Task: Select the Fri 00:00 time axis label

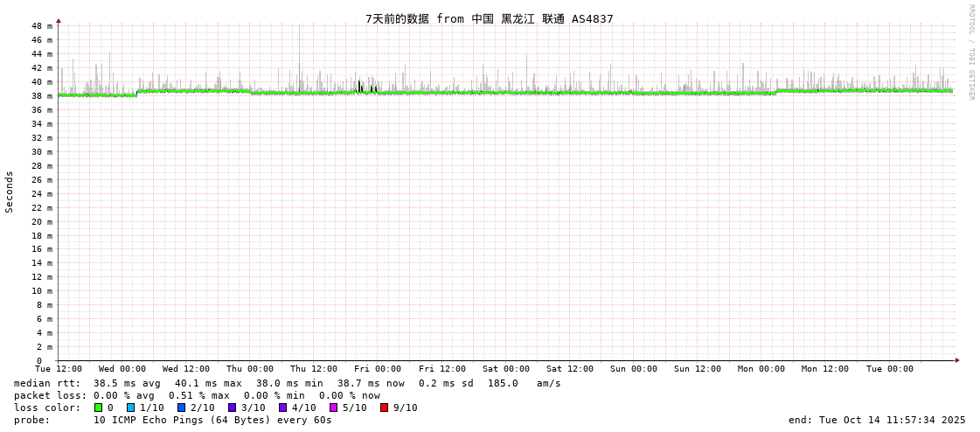Action: pos(378,369)
